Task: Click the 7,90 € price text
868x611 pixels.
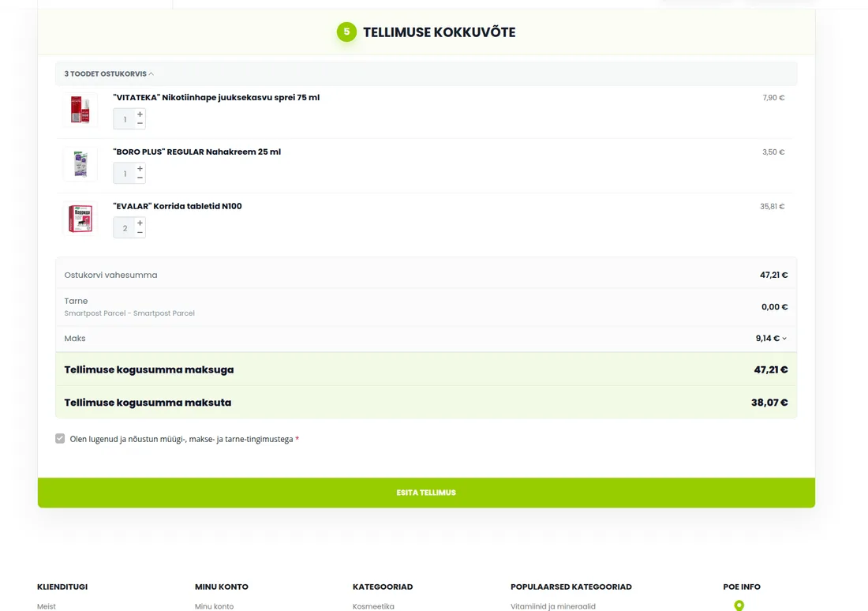Action: (773, 98)
